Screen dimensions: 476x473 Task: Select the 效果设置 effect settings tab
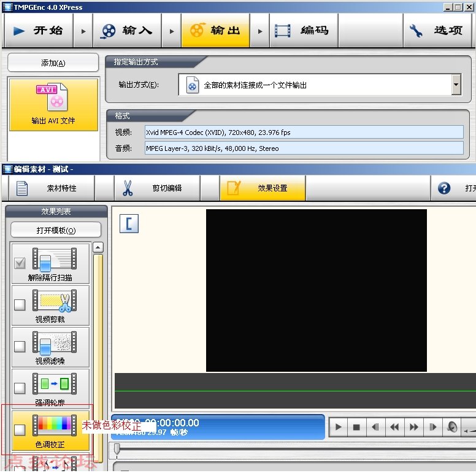pyautogui.click(x=263, y=188)
